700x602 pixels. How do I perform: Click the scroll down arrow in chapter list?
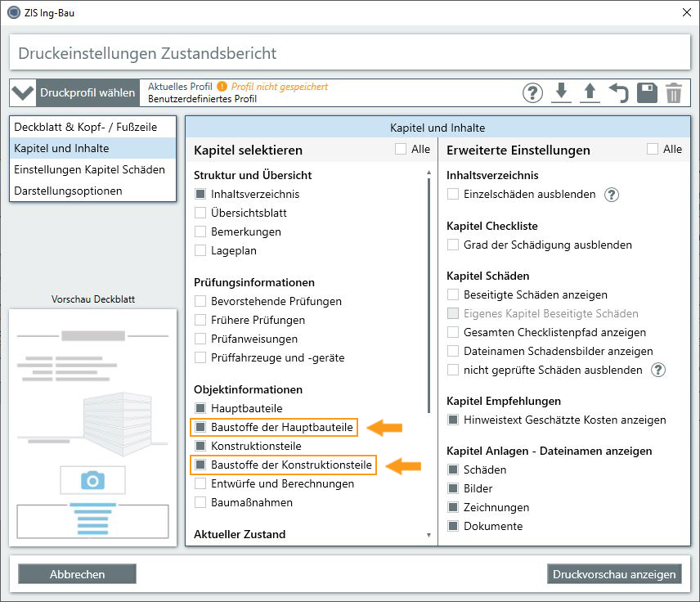429,535
